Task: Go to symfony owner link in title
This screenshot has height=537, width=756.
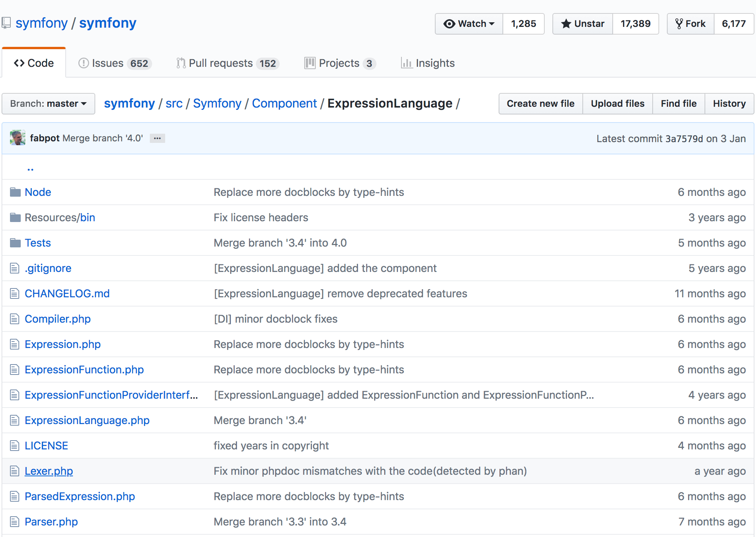Action: point(41,23)
